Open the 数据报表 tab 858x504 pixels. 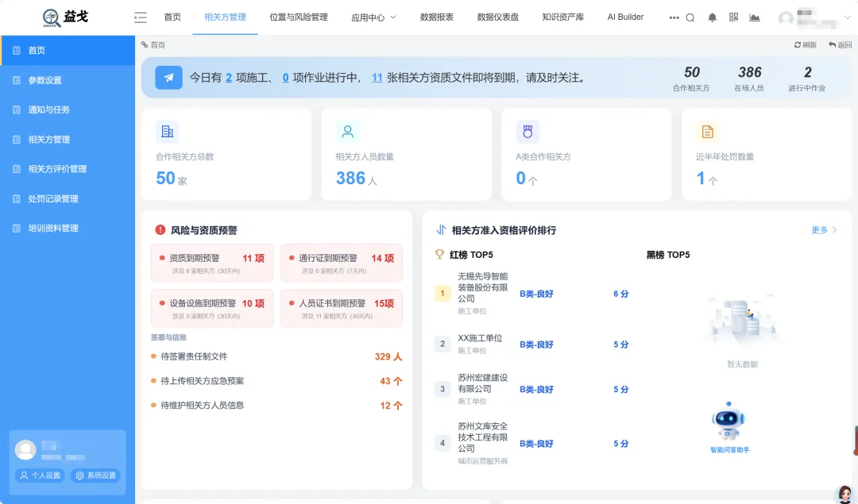coord(437,17)
